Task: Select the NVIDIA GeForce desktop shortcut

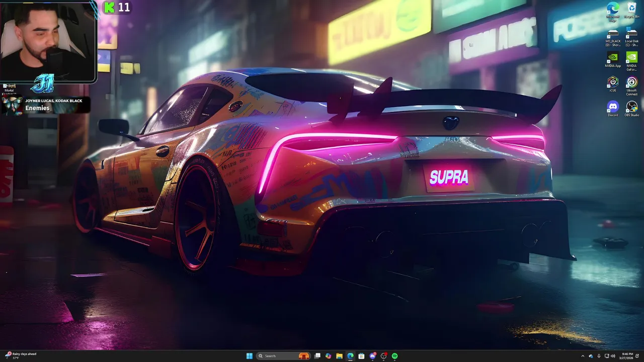Action: point(632,61)
